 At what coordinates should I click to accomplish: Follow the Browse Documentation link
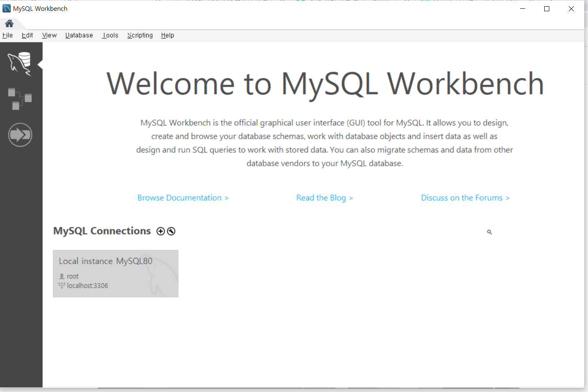(x=183, y=198)
